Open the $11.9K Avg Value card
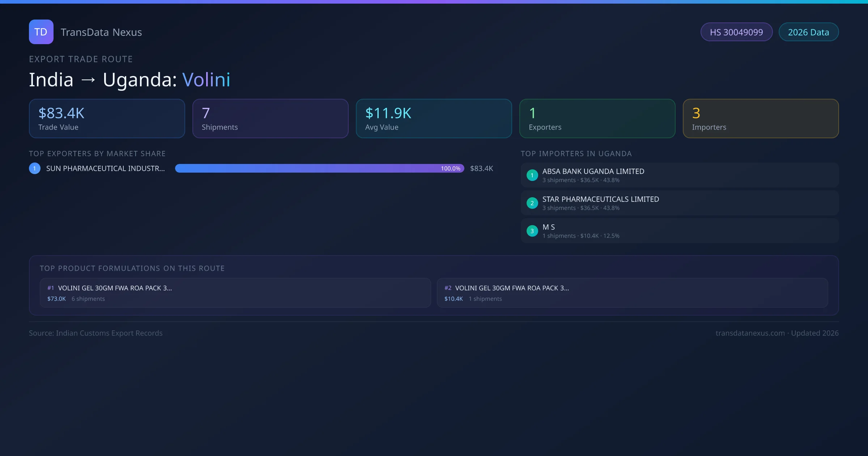 tap(434, 119)
